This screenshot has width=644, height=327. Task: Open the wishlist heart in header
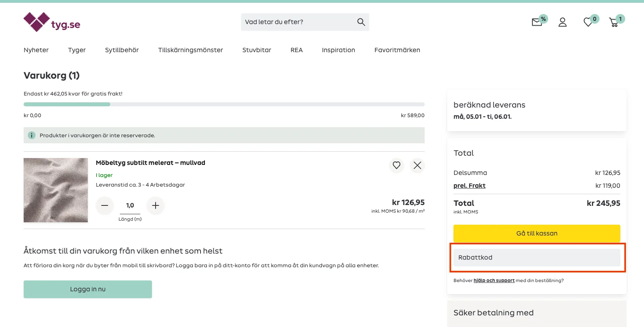[x=588, y=22]
